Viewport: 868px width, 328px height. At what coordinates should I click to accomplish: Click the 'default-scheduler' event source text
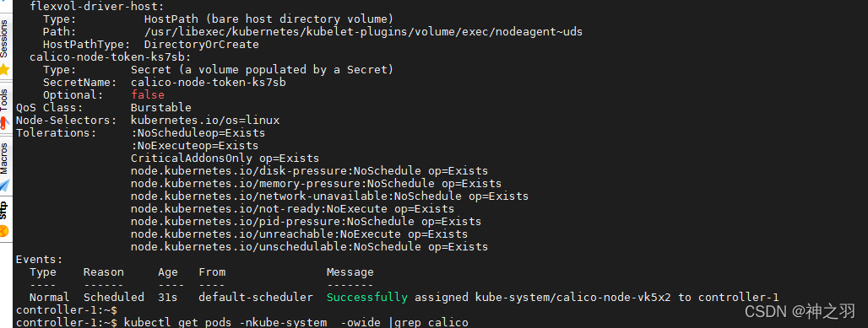[256, 297]
